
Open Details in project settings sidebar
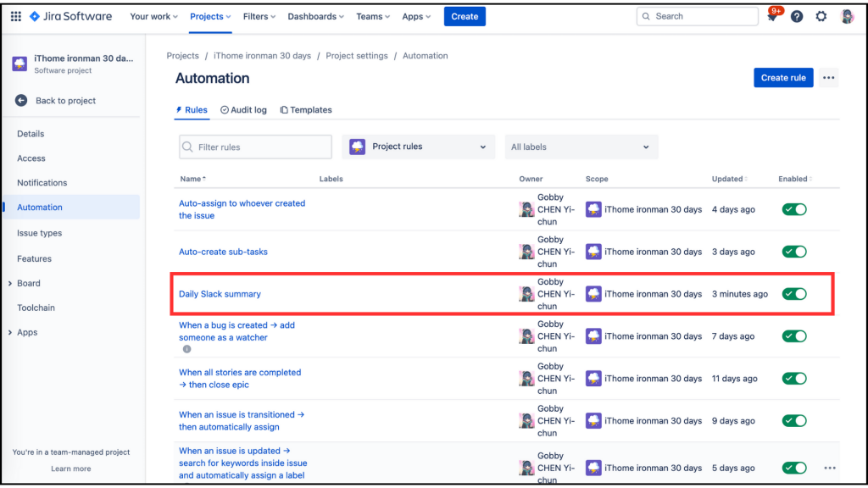(x=31, y=134)
